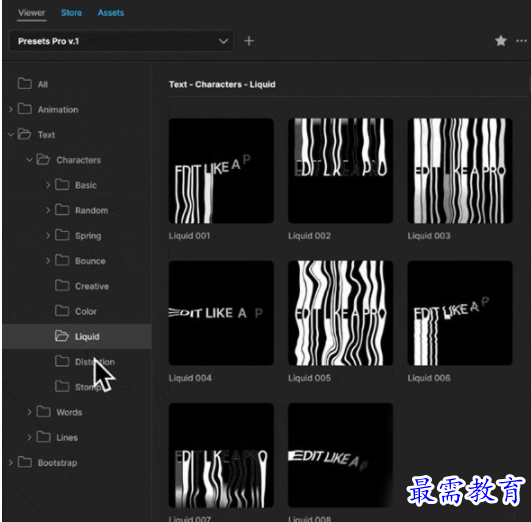
Task: Click the Creative folder icon
Action: click(62, 286)
